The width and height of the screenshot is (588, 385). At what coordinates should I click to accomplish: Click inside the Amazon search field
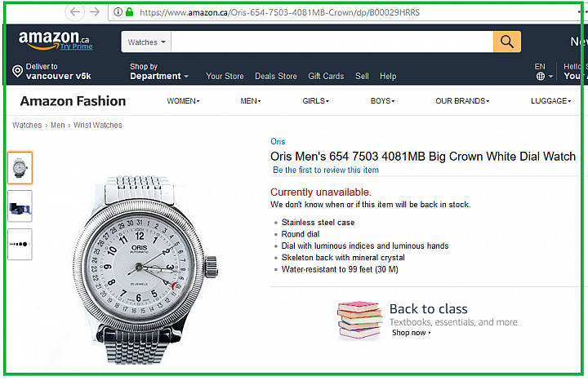tap(332, 42)
